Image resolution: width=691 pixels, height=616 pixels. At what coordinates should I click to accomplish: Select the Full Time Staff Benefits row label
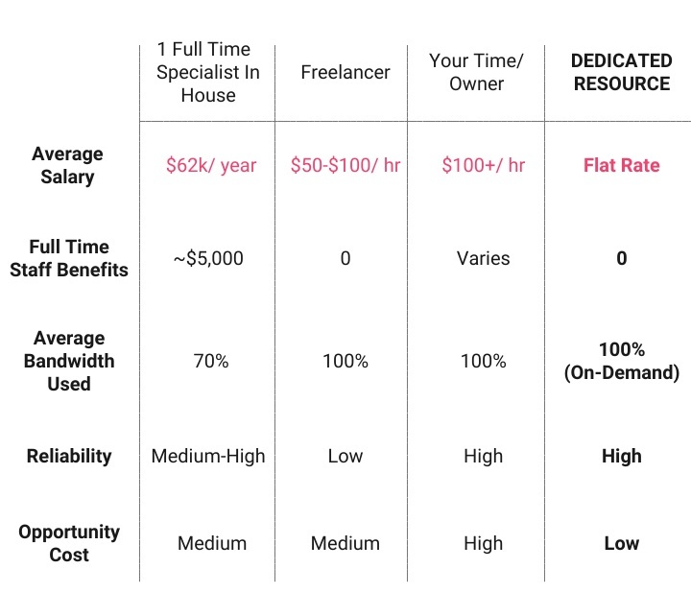point(69,258)
